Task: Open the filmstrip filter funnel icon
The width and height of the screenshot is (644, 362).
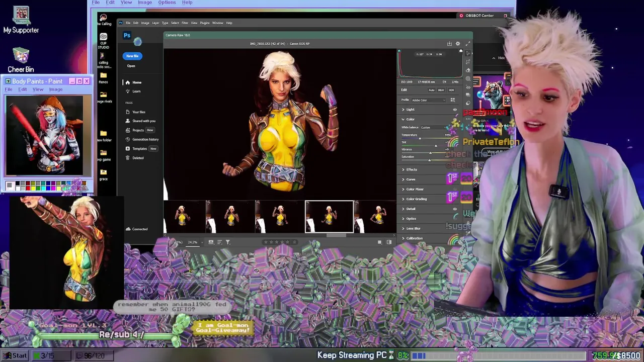Action: click(228, 242)
